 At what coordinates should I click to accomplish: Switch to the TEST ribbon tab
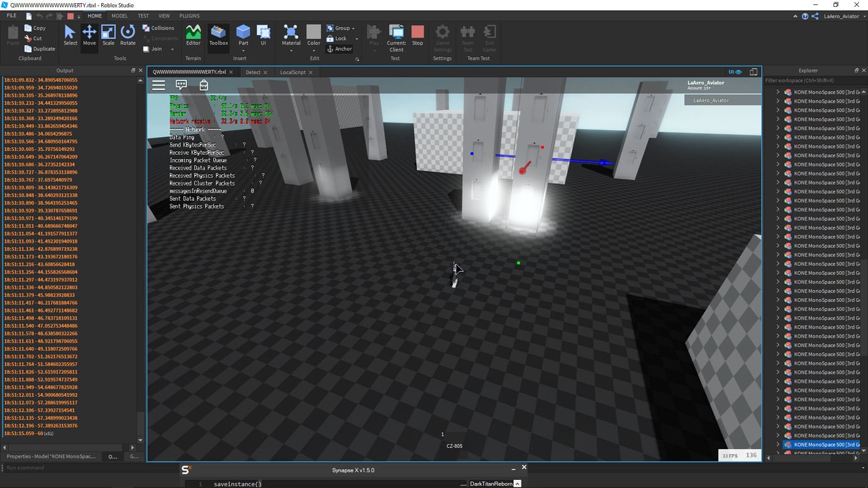[143, 16]
